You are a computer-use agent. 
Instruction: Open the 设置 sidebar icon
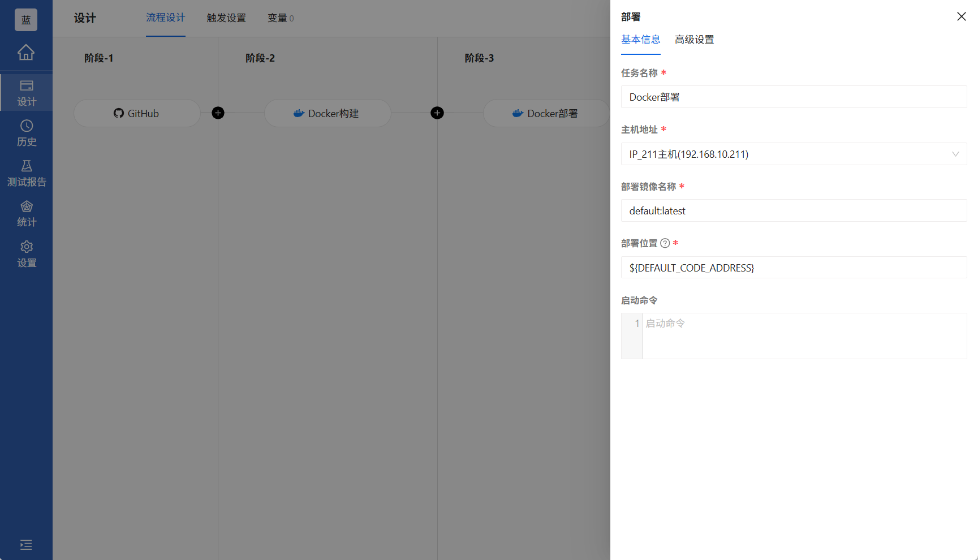[x=26, y=253]
